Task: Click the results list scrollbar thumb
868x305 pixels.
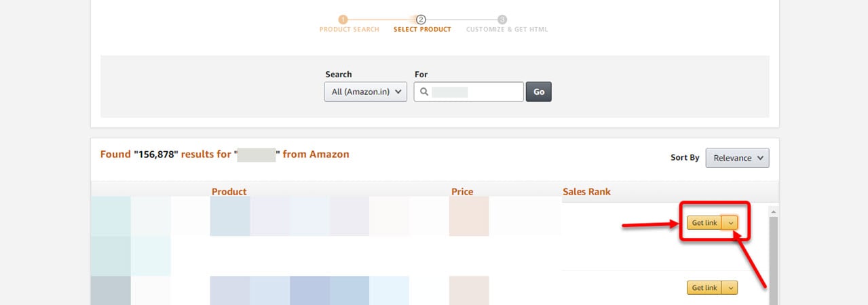Action: 773,261
